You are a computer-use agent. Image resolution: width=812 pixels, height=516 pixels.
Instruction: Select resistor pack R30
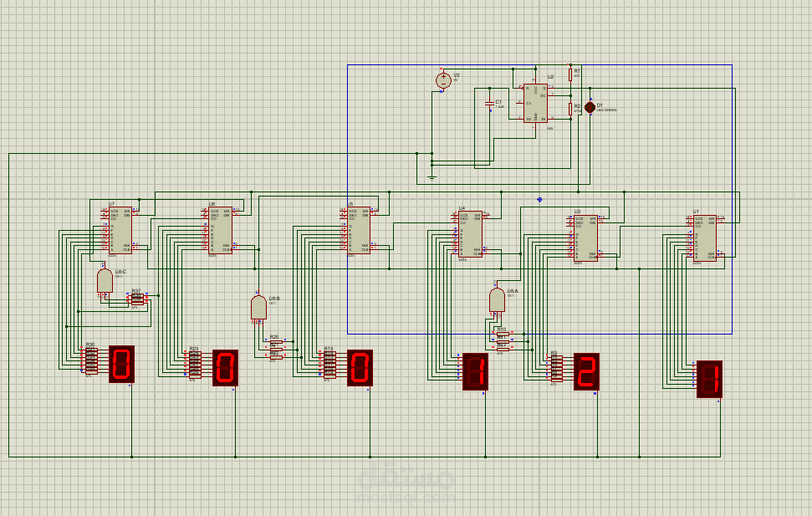[x=92, y=360]
